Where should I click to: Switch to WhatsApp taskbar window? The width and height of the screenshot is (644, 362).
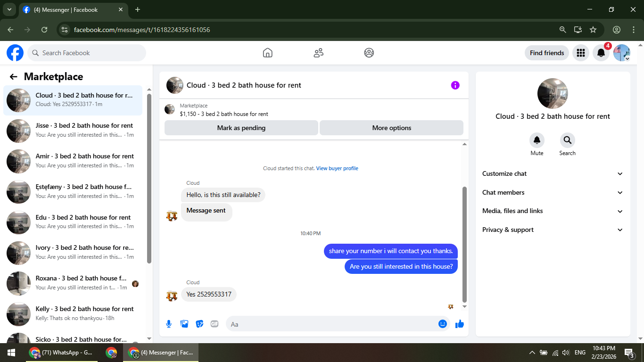[61, 353]
